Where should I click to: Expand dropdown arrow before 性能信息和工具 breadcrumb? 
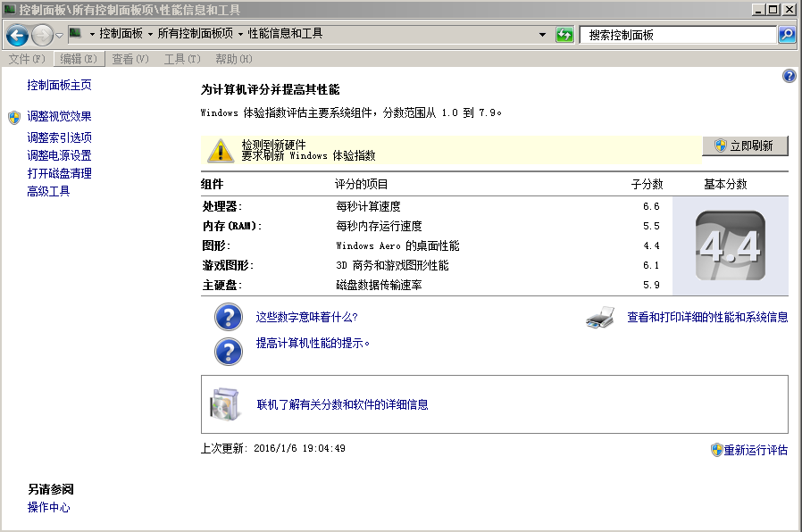pos(240,34)
